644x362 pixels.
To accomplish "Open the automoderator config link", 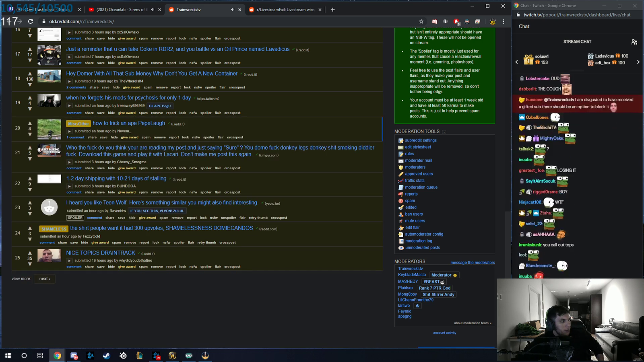I will click(x=424, y=234).
